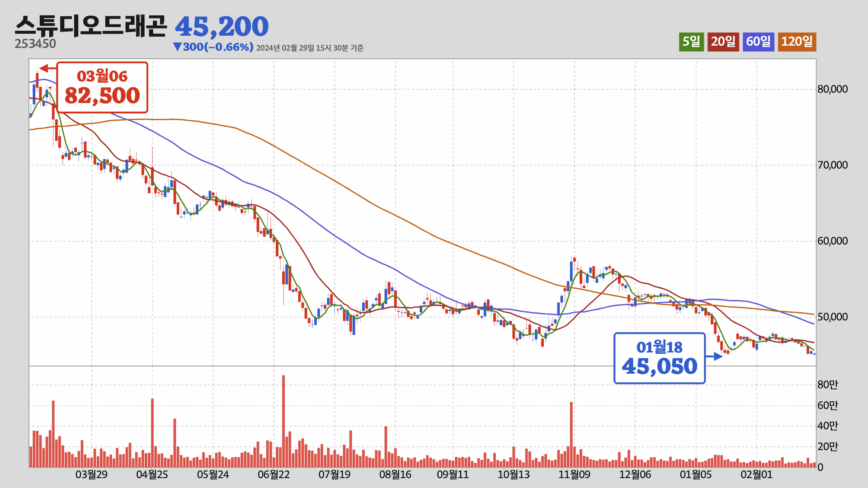868x488 pixels.
Task: Click the 06월22 date axis label
Action: point(274,474)
